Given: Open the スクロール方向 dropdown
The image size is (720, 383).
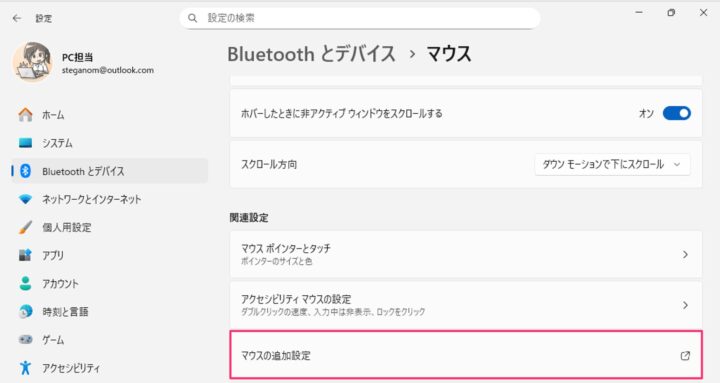Looking at the screenshot, I should tap(612, 164).
